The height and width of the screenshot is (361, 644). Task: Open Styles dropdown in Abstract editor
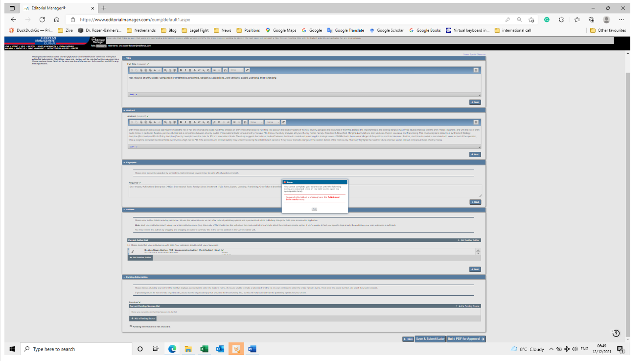[256, 122]
